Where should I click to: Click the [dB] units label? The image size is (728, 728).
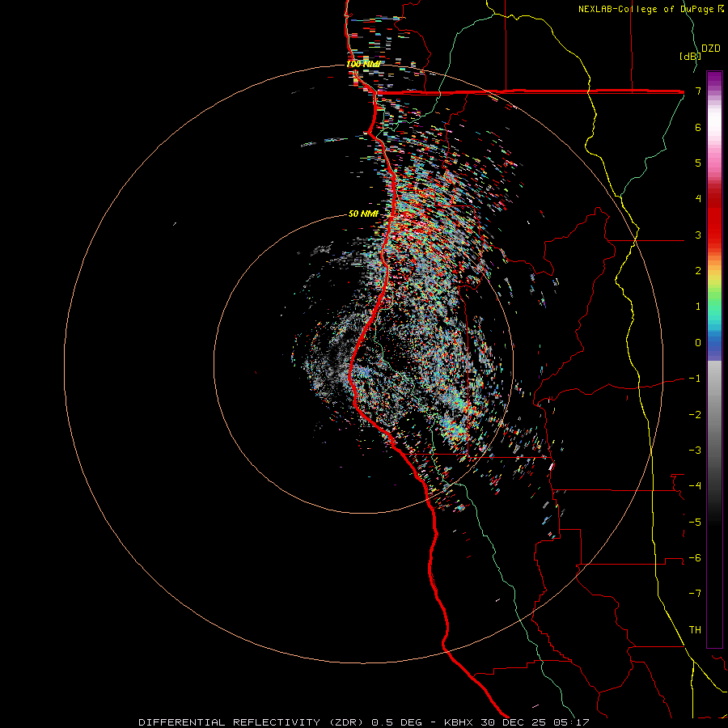690,56
